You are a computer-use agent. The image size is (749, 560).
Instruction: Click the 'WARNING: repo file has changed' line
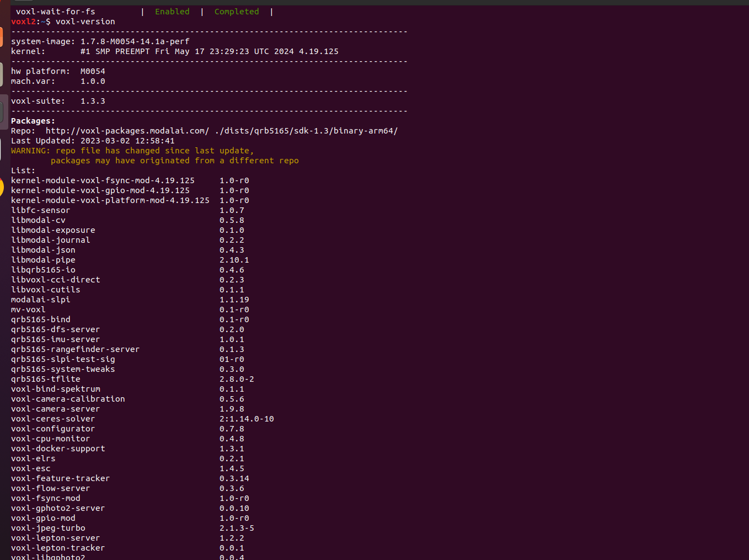[x=132, y=151]
